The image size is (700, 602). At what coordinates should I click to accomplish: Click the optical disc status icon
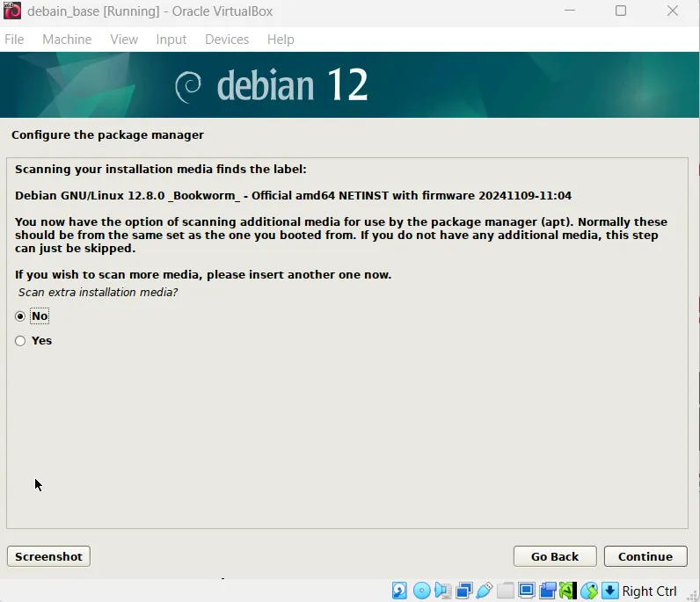(421, 591)
